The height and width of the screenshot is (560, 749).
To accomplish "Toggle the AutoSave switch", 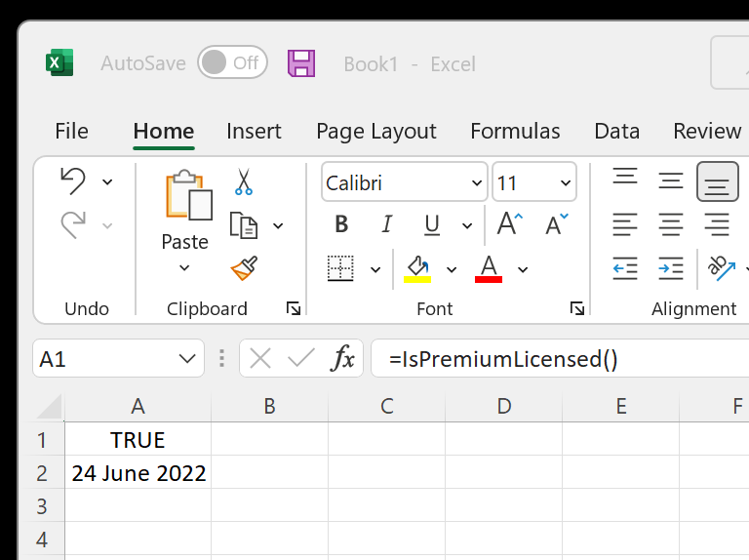I will (232, 62).
